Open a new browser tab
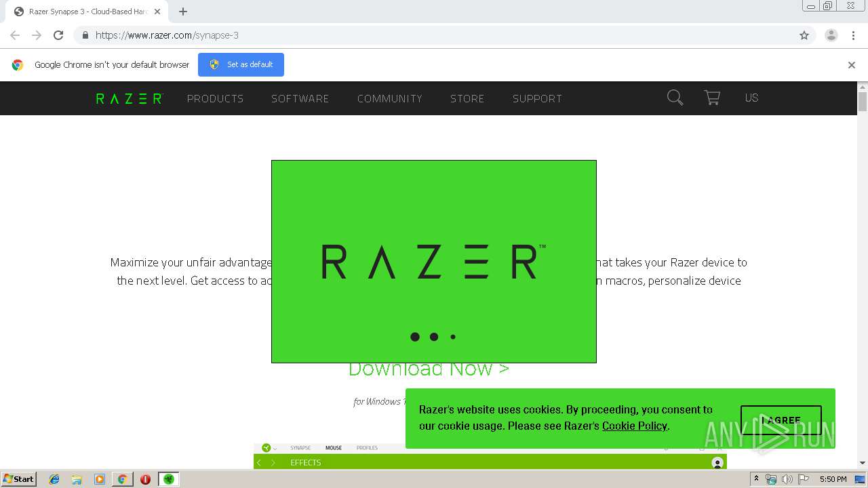 [183, 12]
